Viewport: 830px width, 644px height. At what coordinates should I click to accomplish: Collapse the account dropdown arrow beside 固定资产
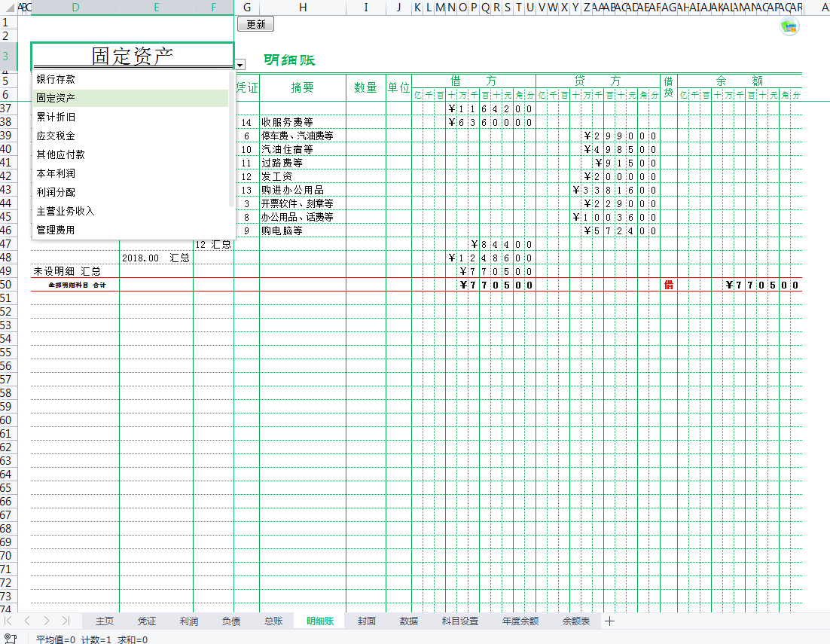point(240,66)
